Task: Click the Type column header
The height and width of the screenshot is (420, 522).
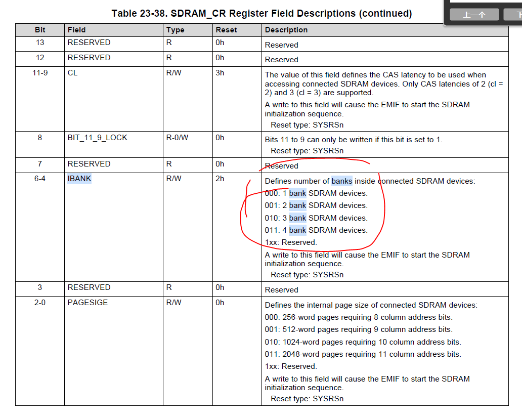Action: click(175, 30)
